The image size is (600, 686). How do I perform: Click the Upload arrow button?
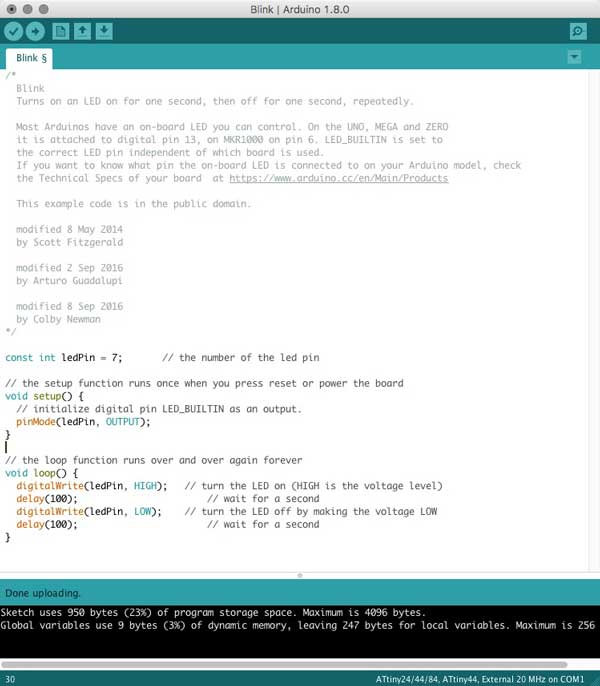pos(35,32)
